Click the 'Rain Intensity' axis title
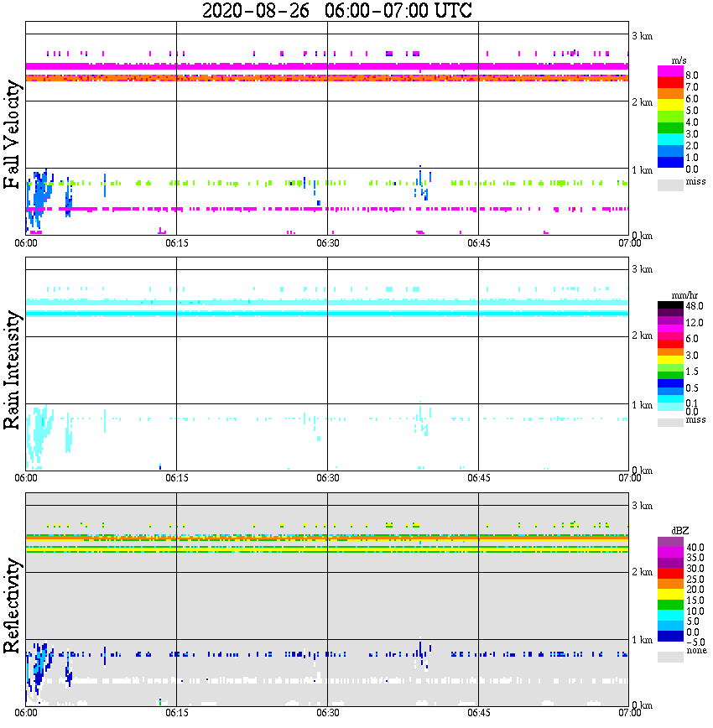Viewport: 713px width, 728px height. pyautogui.click(x=12, y=370)
